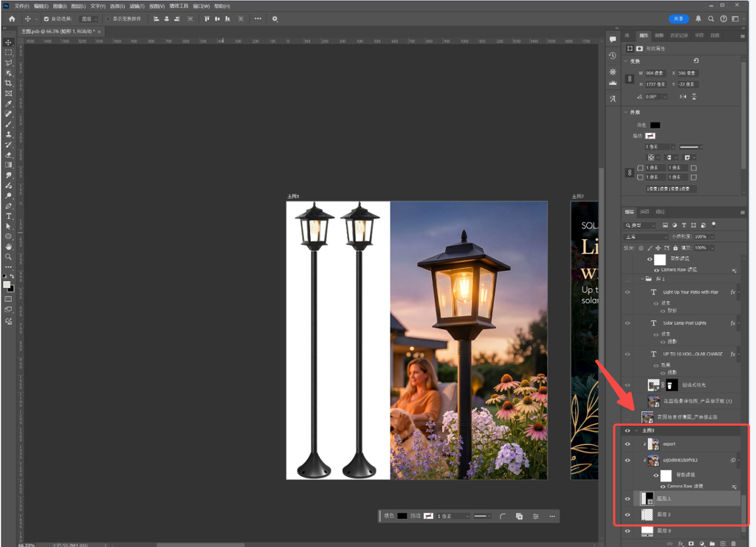The image size is (756, 547).
Task: Collapse the 主图1 group in layers
Action: point(636,430)
